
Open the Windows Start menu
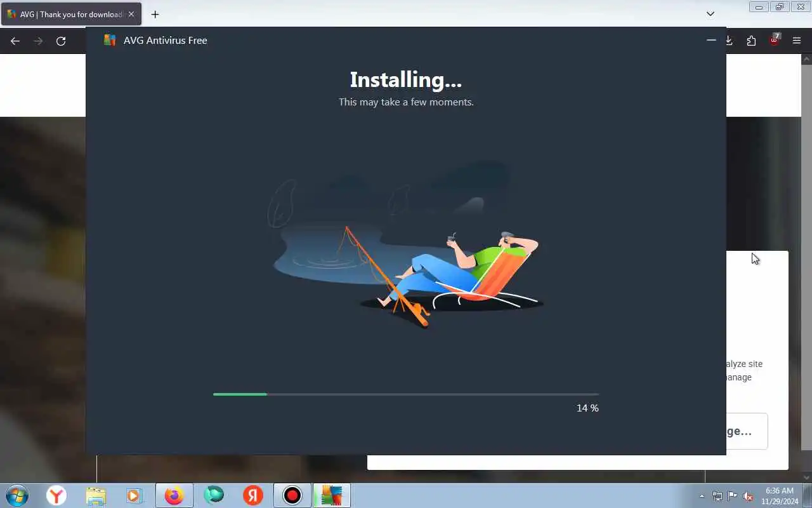[x=16, y=495]
